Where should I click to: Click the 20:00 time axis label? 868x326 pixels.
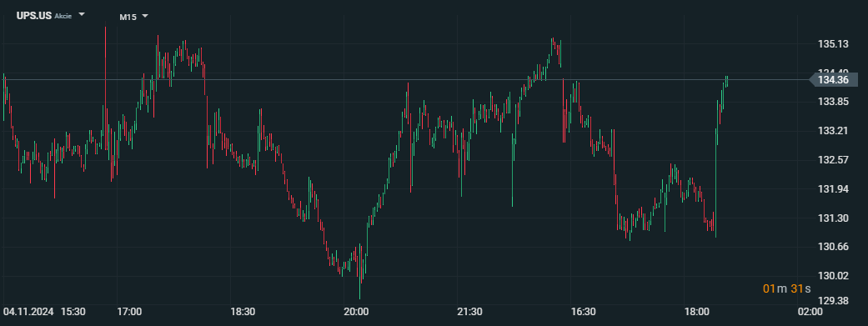[356, 312]
